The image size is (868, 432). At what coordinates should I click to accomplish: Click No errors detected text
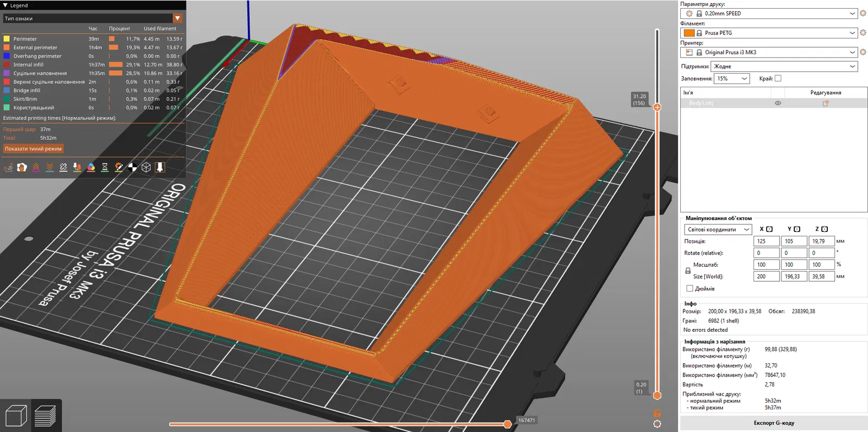[705, 330]
